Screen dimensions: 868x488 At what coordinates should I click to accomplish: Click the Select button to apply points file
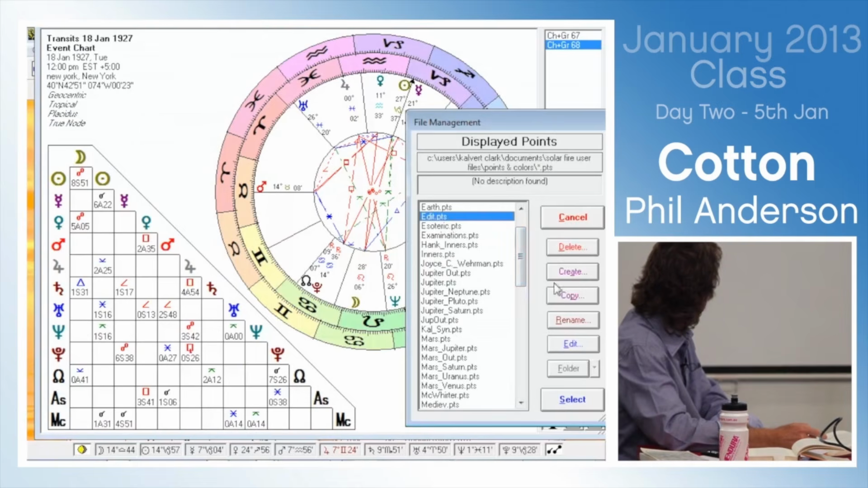[572, 399]
